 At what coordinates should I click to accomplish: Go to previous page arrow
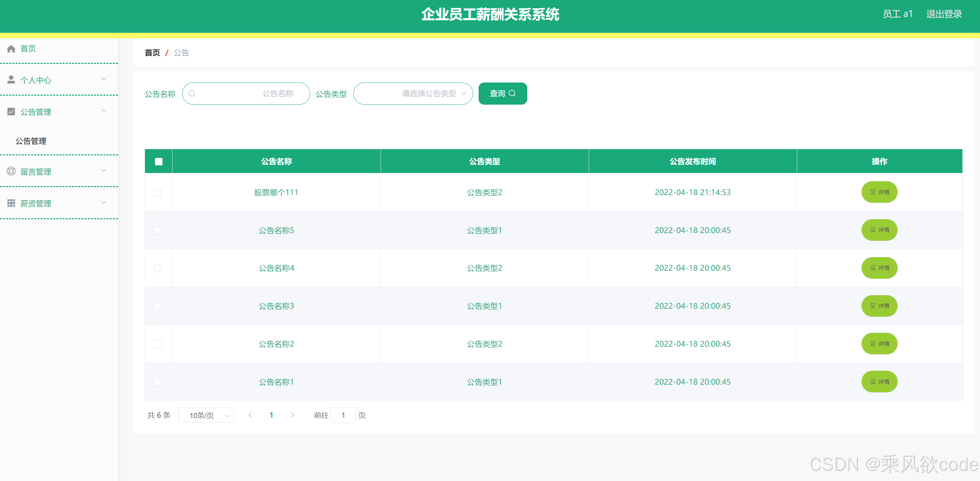(250, 415)
